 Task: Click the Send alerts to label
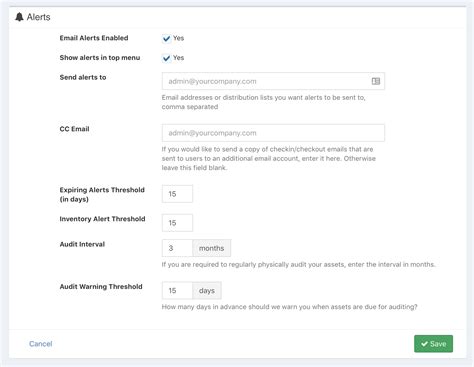[x=83, y=77]
